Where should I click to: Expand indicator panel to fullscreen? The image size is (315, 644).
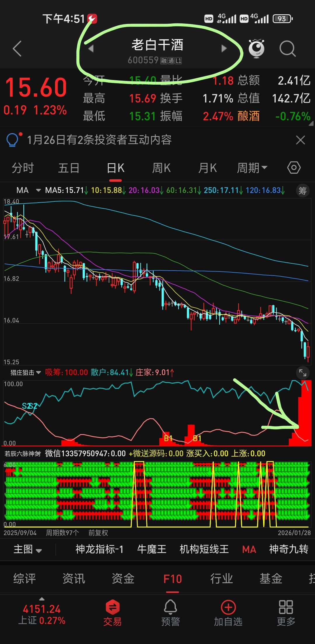tap(303, 373)
